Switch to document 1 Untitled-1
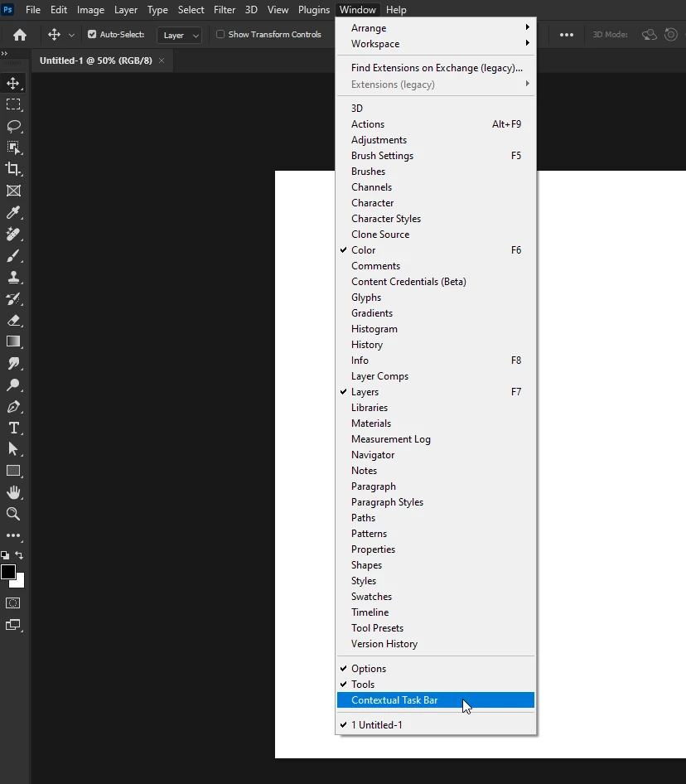686x784 pixels. coord(436,725)
